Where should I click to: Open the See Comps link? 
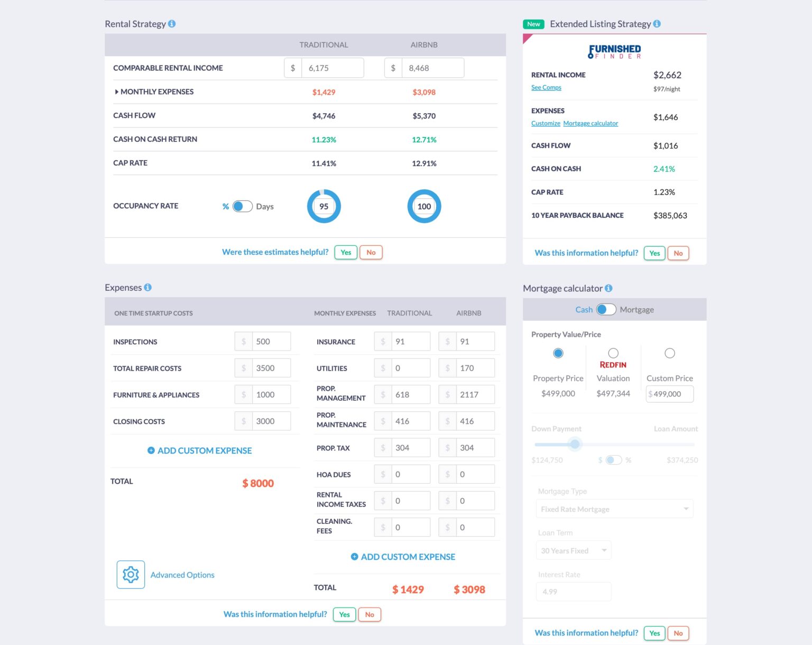click(x=546, y=87)
